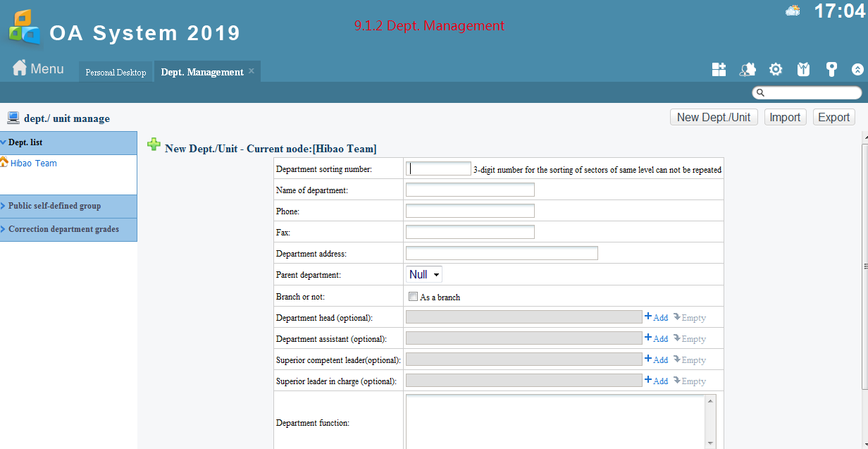Click the Department address field
The height and width of the screenshot is (449, 868).
click(502, 253)
